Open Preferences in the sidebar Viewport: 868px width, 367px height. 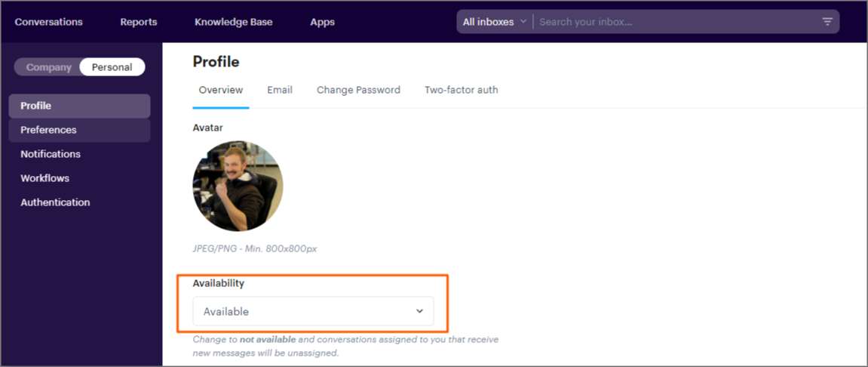[49, 130]
